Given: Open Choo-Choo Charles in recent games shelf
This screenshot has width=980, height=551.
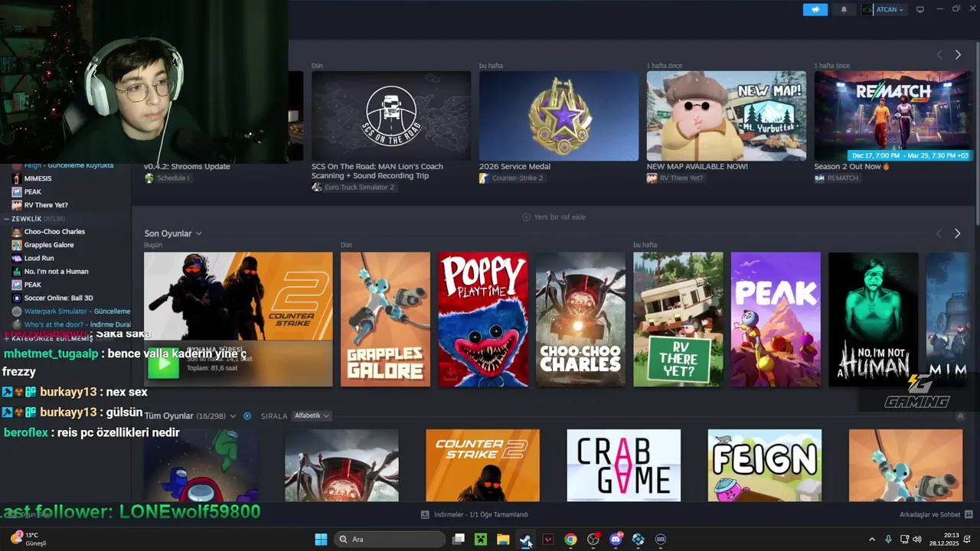Looking at the screenshot, I should 580,319.
